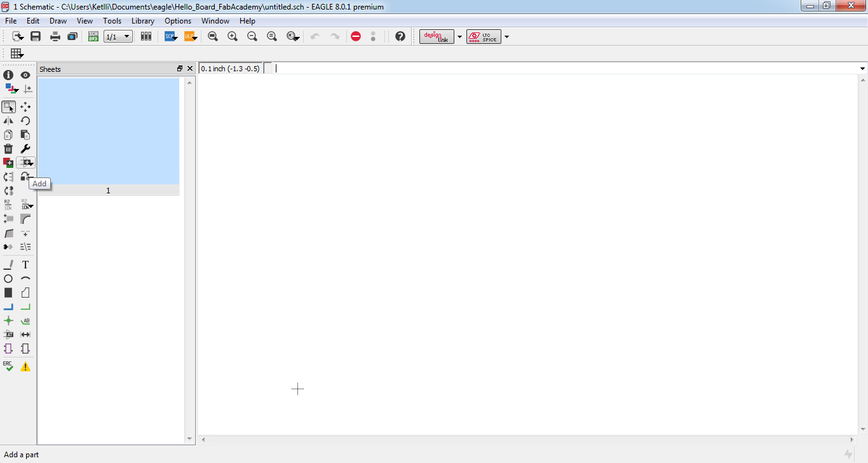Expand the design link dropdown arrow
This screenshot has height=463, width=868.
click(459, 37)
